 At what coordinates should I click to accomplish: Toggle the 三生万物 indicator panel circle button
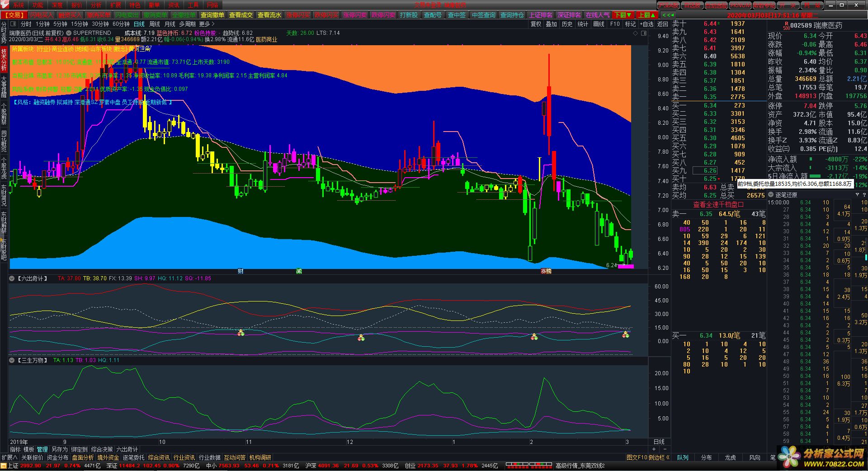[12, 360]
